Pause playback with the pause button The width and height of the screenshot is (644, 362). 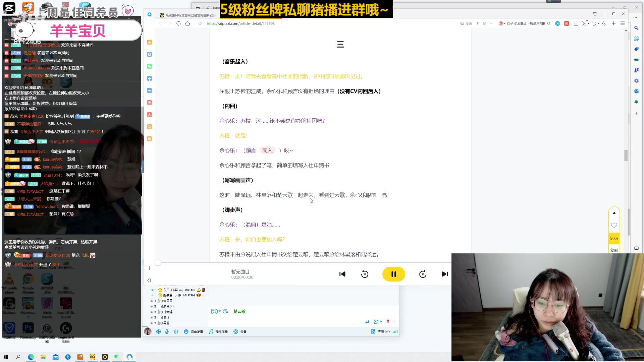pos(394,274)
